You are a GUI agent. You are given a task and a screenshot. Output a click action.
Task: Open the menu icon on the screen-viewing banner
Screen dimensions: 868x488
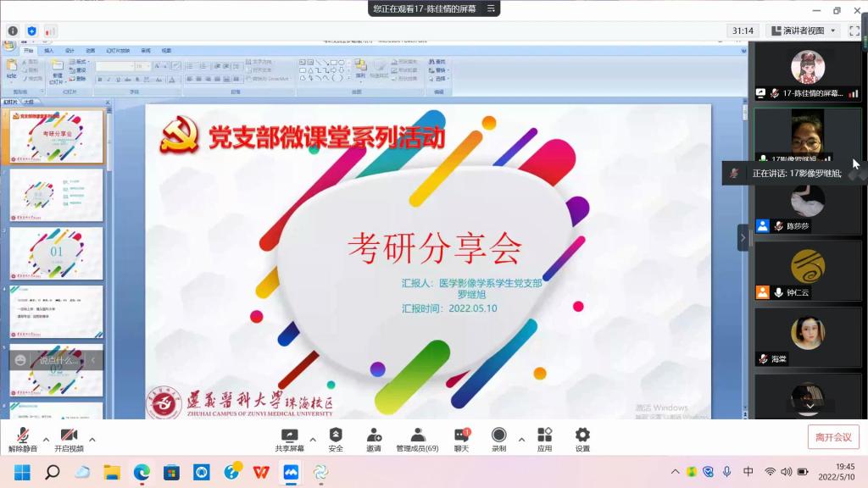point(491,8)
